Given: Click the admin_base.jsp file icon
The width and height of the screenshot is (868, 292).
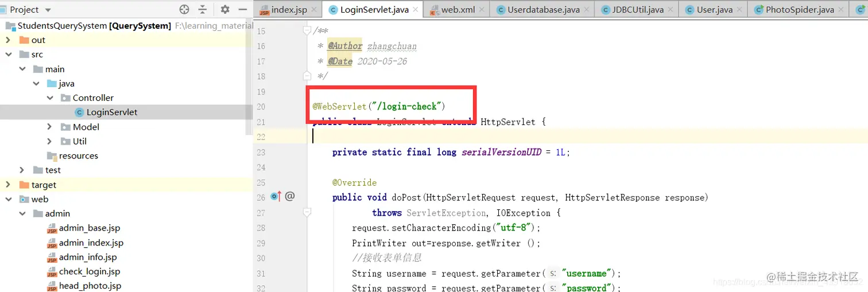Looking at the screenshot, I should 52,228.
